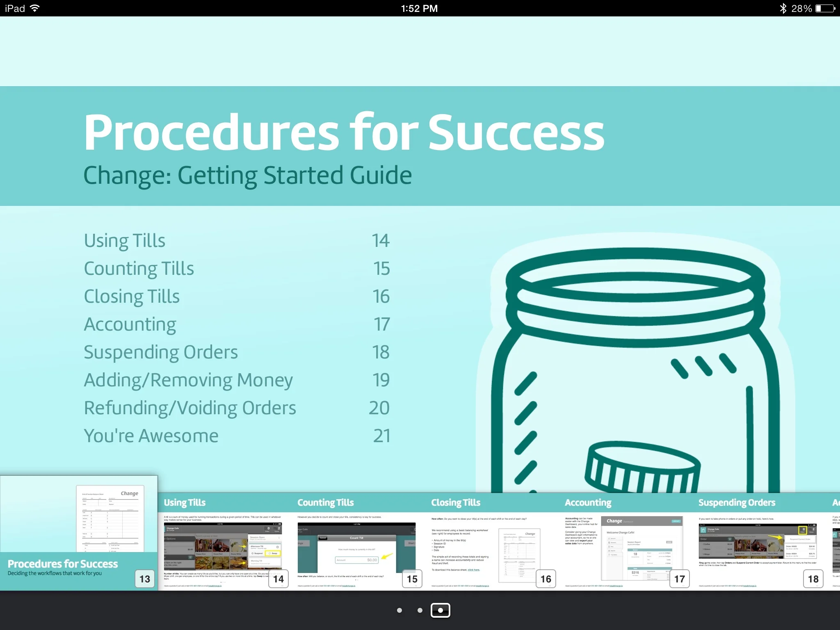
Task: Open Suspending Orders from contents list
Action: (x=161, y=352)
